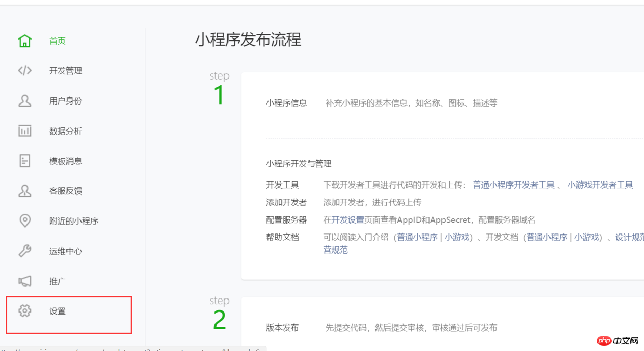Open 数据分析 in the sidebar
This screenshot has width=644, height=351.
click(x=65, y=131)
